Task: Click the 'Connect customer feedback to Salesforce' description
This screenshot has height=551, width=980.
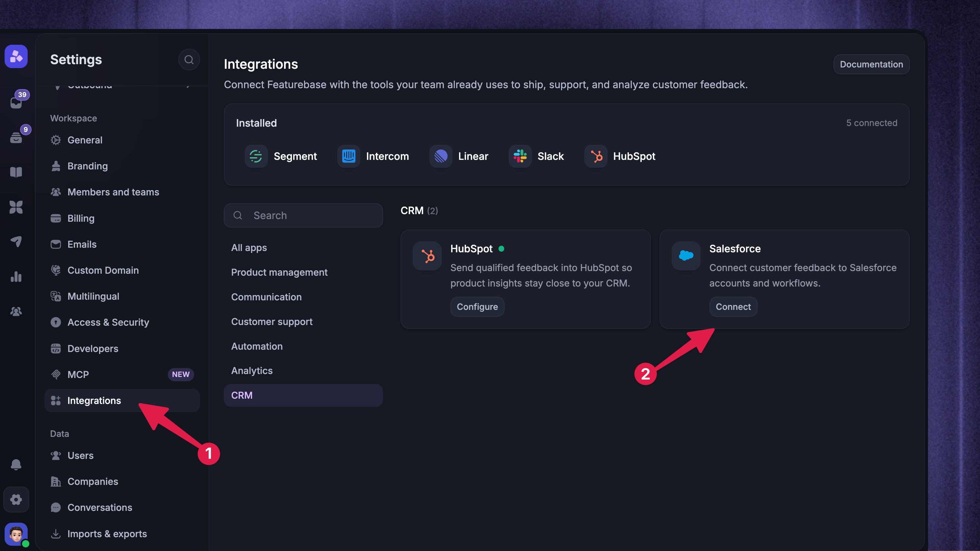Action: point(803,276)
